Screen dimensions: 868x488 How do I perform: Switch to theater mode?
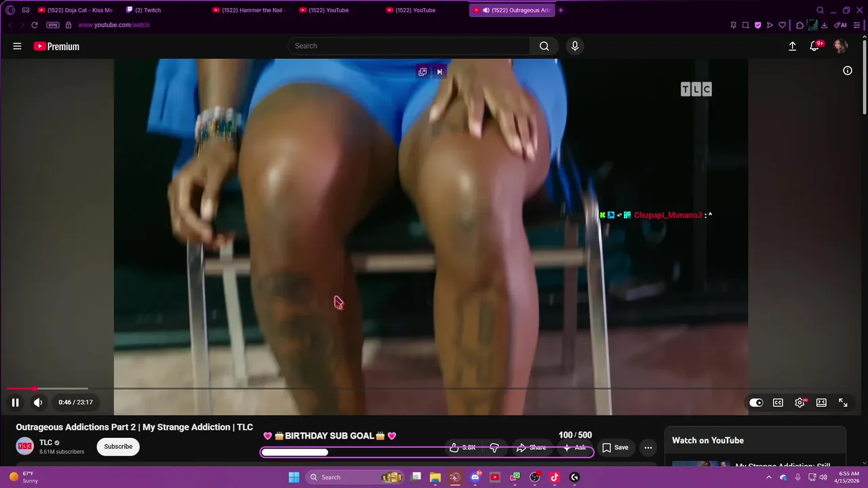[821, 403]
